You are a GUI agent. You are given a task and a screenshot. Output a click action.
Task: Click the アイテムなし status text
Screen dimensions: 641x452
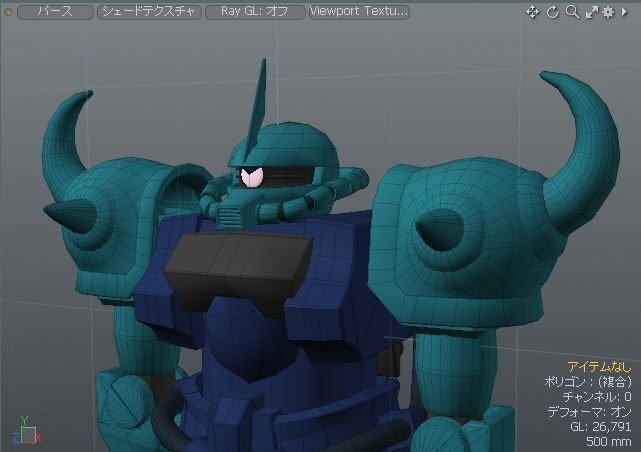pos(599,367)
